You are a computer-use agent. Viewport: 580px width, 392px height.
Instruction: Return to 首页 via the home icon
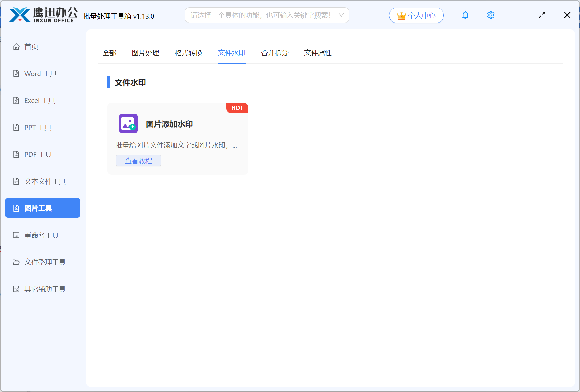point(31,46)
